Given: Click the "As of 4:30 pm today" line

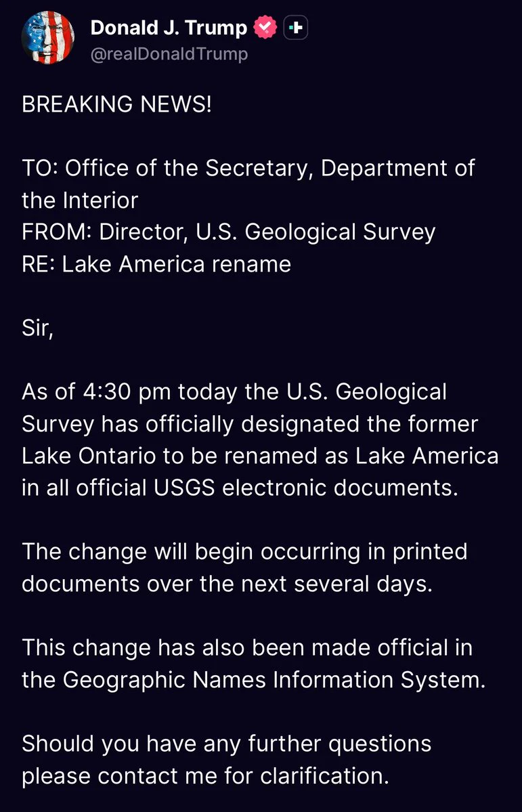Looking at the screenshot, I should point(234,393).
